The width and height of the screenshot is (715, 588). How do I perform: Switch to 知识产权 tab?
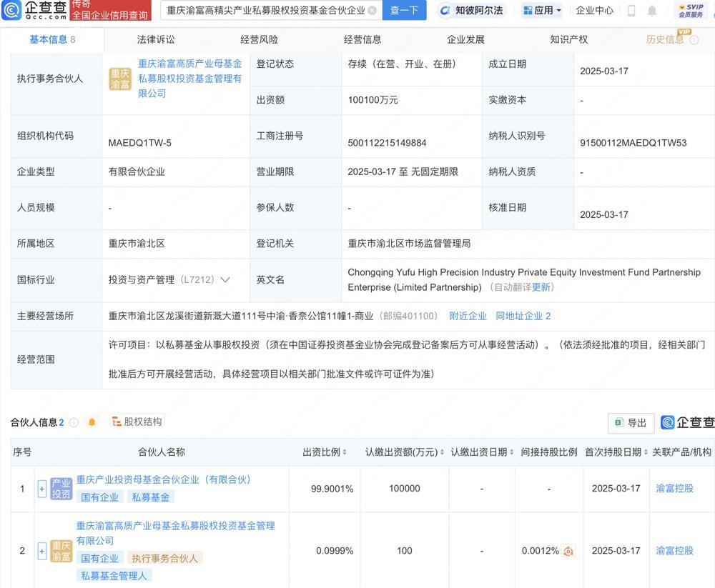[x=568, y=40]
